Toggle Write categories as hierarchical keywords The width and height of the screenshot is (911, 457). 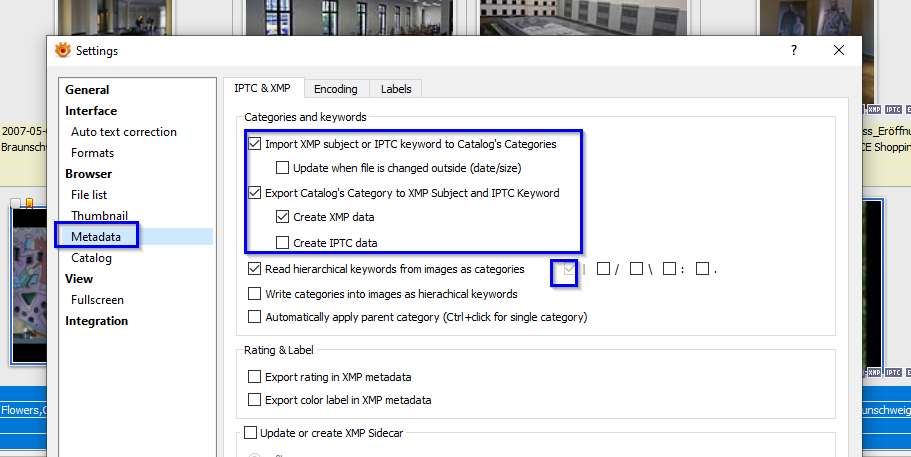(254, 294)
